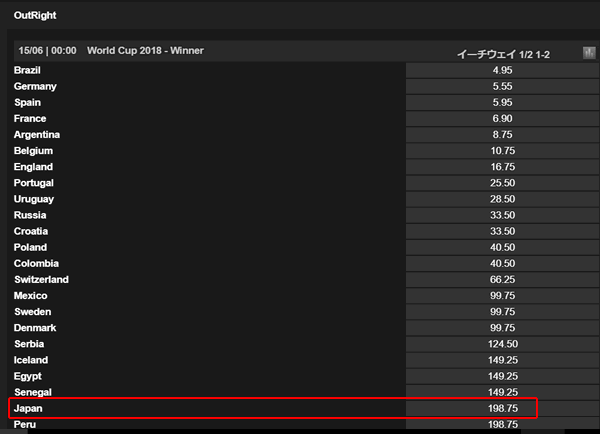
Task: Click the Brazil team name
Action: pos(27,70)
